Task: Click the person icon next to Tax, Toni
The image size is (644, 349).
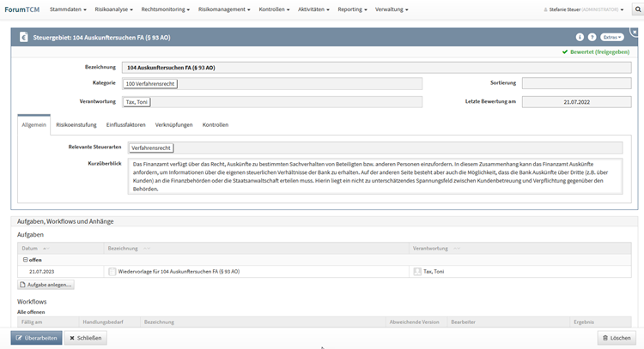Action: pos(417,271)
